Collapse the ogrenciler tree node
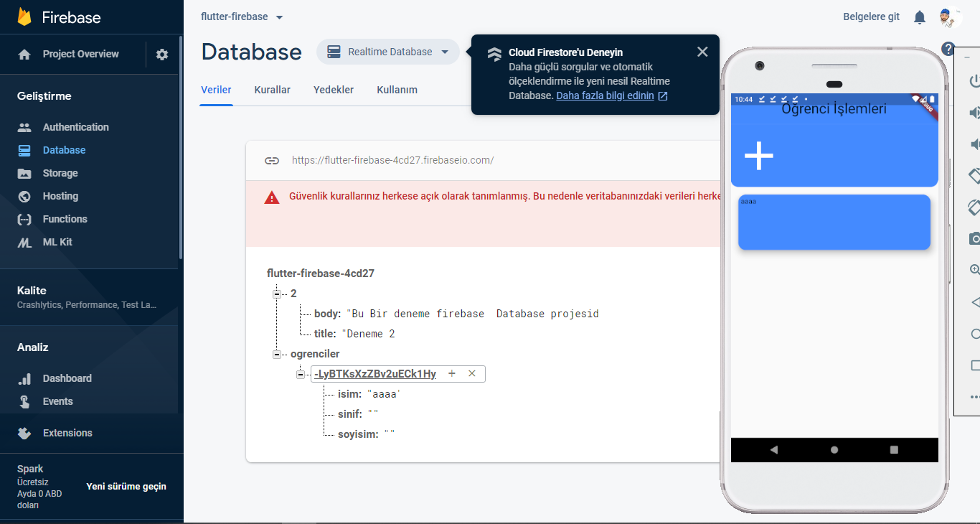This screenshot has height=524, width=980. [x=276, y=354]
